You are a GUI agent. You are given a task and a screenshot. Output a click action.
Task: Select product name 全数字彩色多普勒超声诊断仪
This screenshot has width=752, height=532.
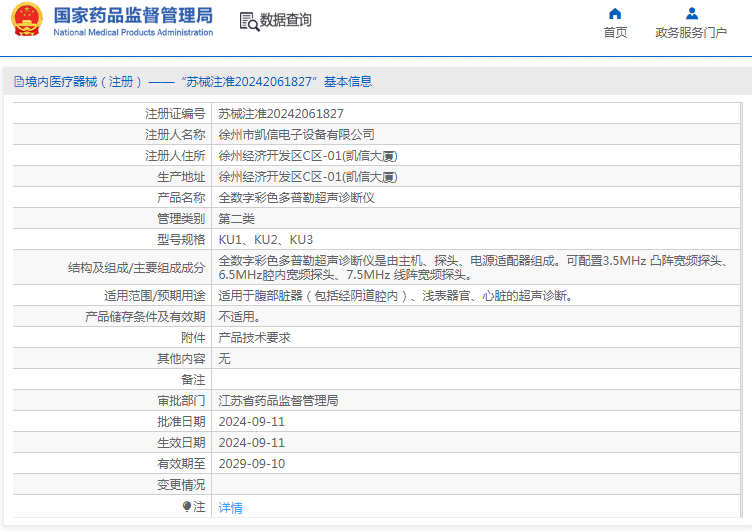click(296, 198)
